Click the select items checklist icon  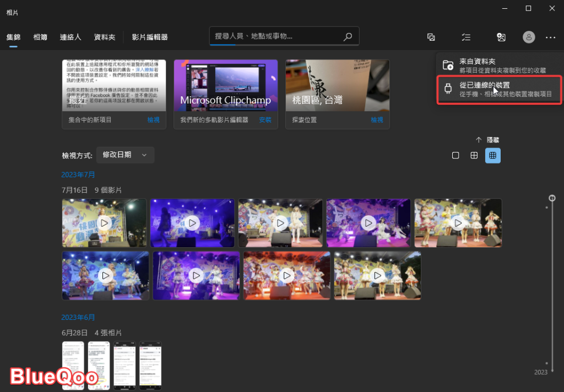tap(466, 37)
